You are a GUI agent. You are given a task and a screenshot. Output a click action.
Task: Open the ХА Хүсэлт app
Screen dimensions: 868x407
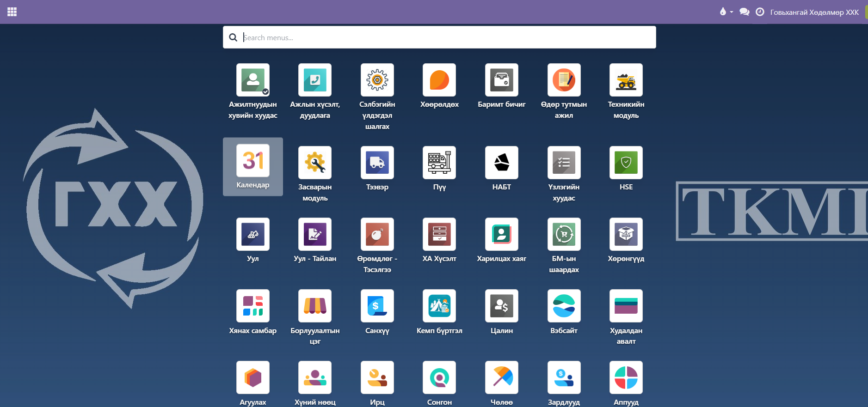point(439,234)
